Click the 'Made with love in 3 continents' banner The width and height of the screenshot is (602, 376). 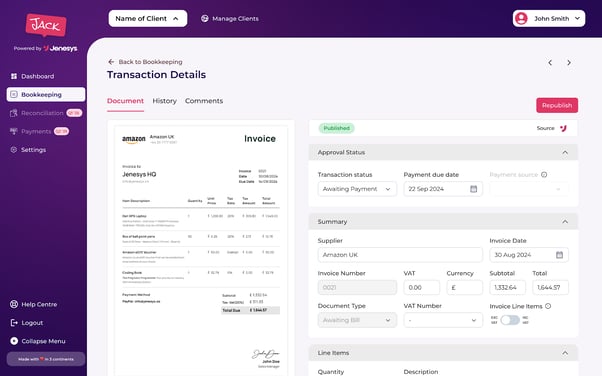click(46, 359)
